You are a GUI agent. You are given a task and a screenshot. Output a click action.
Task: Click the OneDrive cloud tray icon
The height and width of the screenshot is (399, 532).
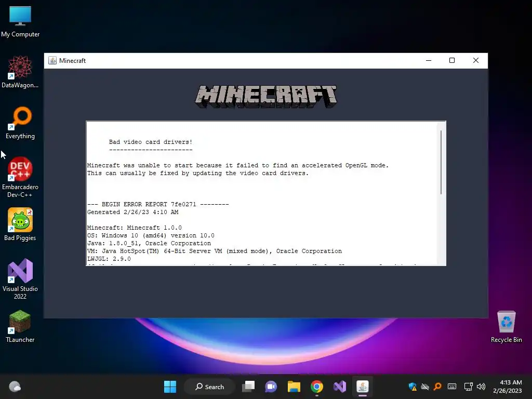click(425, 387)
